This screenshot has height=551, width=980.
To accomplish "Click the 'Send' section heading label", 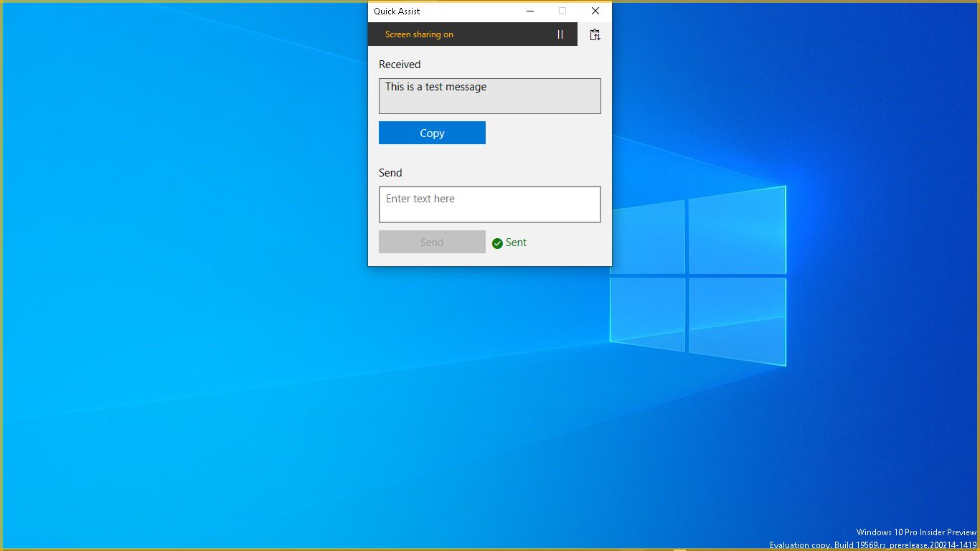I will click(x=390, y=173).
